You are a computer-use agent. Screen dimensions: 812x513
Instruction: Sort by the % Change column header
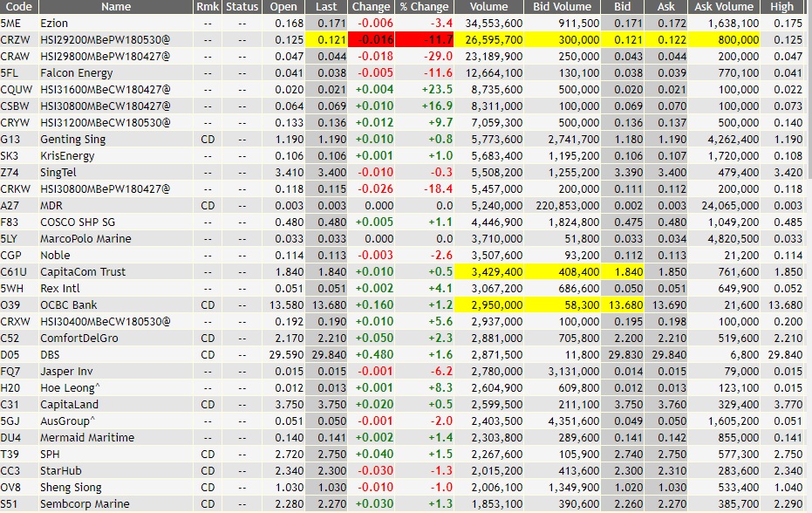(x=424, y=7)
